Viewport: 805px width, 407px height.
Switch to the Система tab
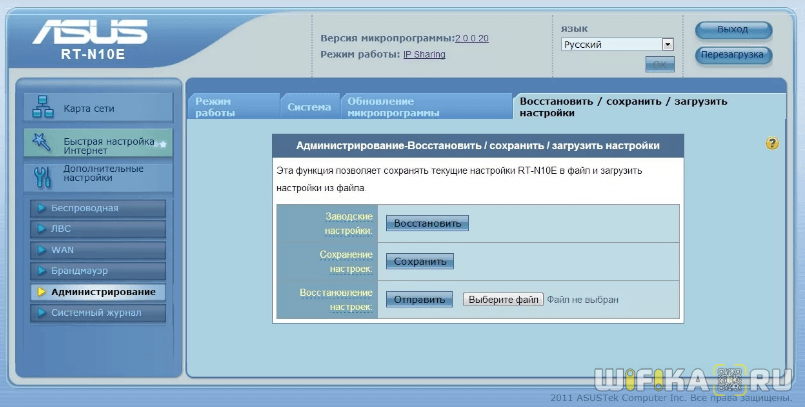click(x=310, y=107)
